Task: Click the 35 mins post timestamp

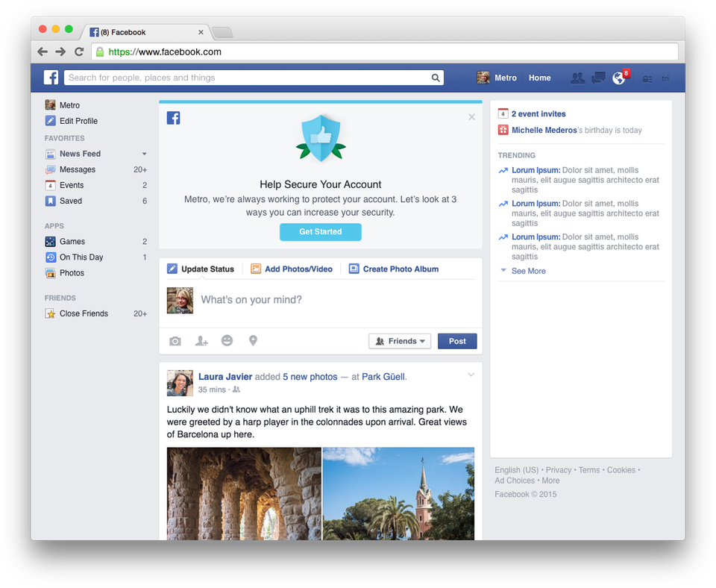Action: 212,390
